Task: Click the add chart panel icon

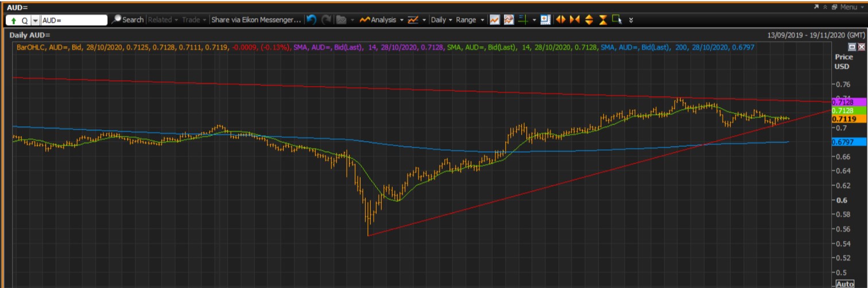Action: click(545, 20)
